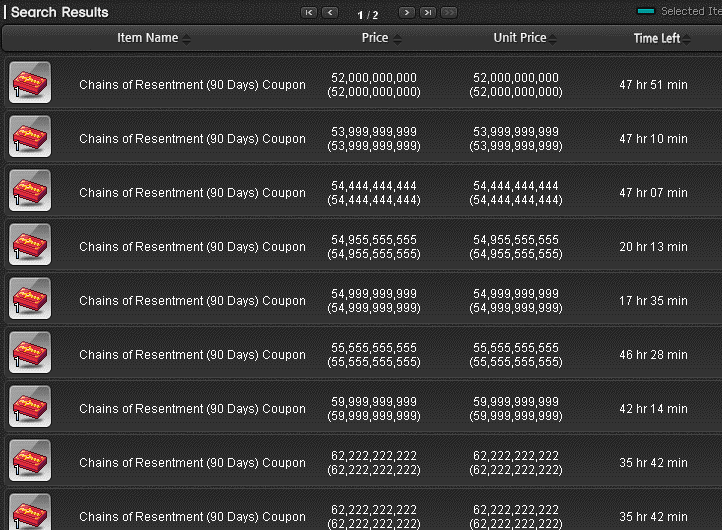Viewport: 722px width, 530px height.
Task: Click time left 46 hr 28 min
Action: pos(653,355)
